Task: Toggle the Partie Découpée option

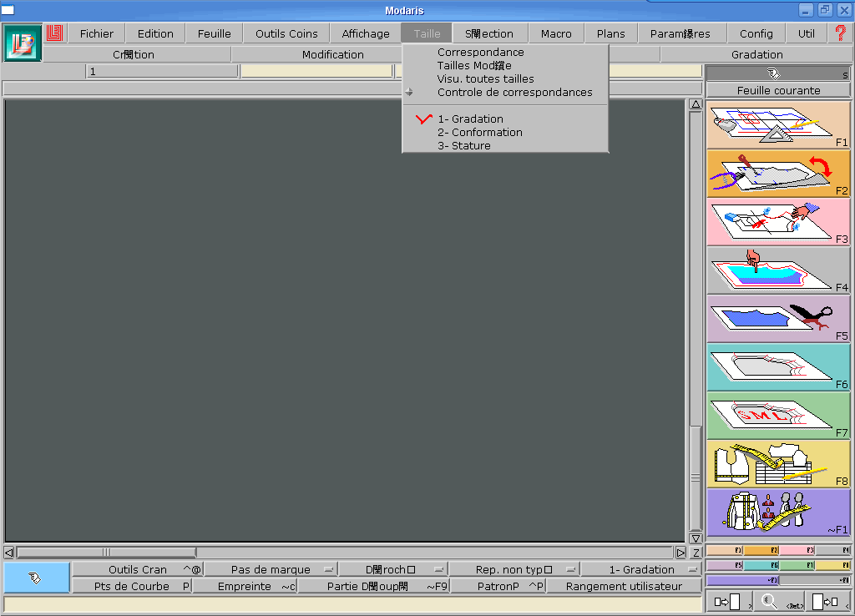Action: click(x=373, y=587)
